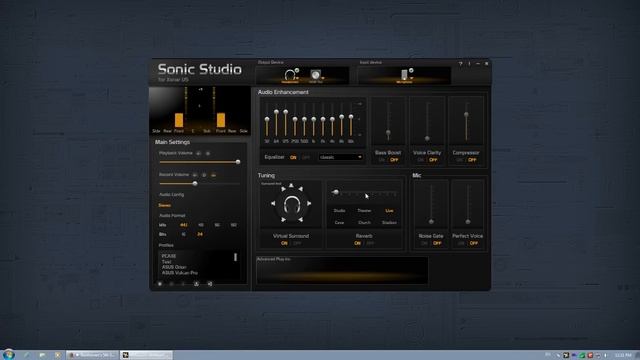640x360 pixels.
Task: Choose the Cave reverb preset
Action: click(x=340, y=223)
